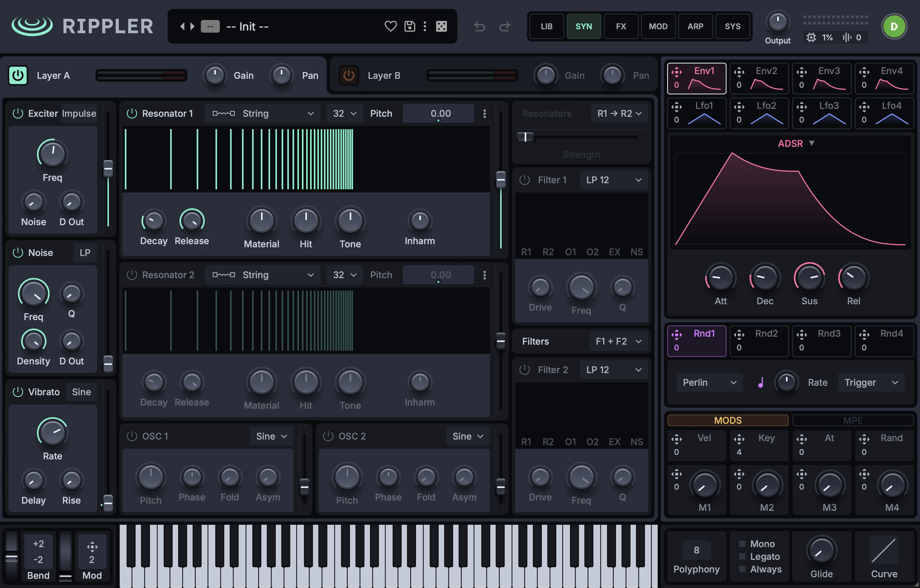Image resolution: width=920 pixels, height=588 pixels.
Task: Click the Resonators Strength slider
Action: coord(577,137)
